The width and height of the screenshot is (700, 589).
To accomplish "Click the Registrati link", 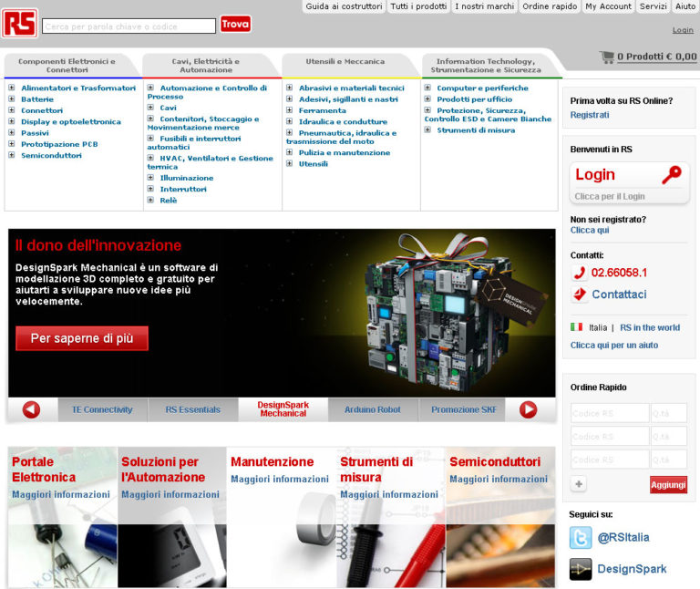I will coord(590,115).
